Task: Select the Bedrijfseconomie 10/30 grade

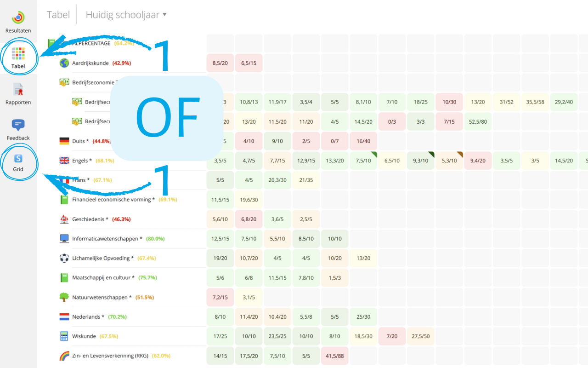Action: click(x=449, y=102)
